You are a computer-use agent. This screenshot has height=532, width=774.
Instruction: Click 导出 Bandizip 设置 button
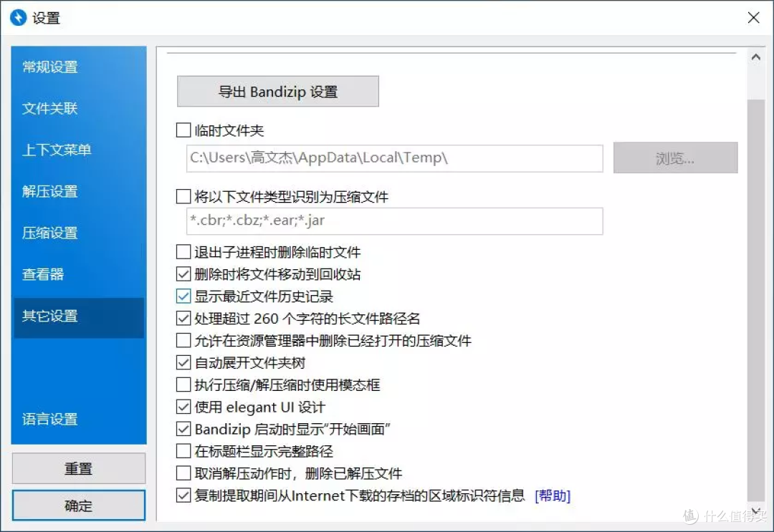point(278,92)
